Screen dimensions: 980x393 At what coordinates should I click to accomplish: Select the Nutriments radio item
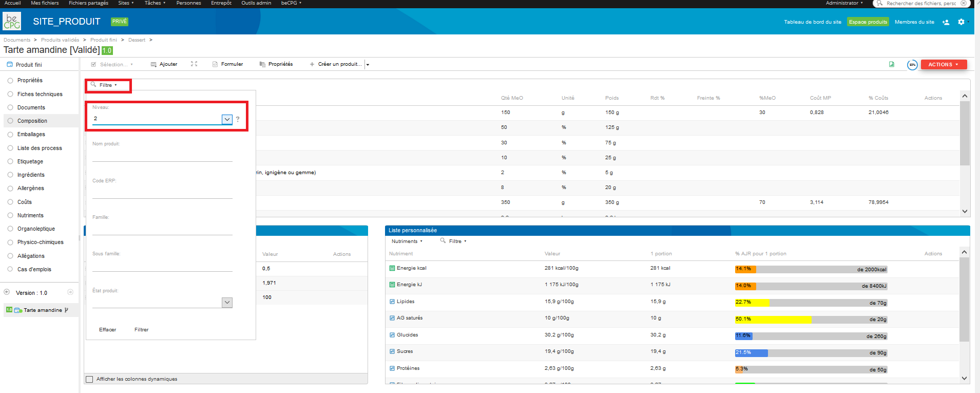[x=10, y=215]
